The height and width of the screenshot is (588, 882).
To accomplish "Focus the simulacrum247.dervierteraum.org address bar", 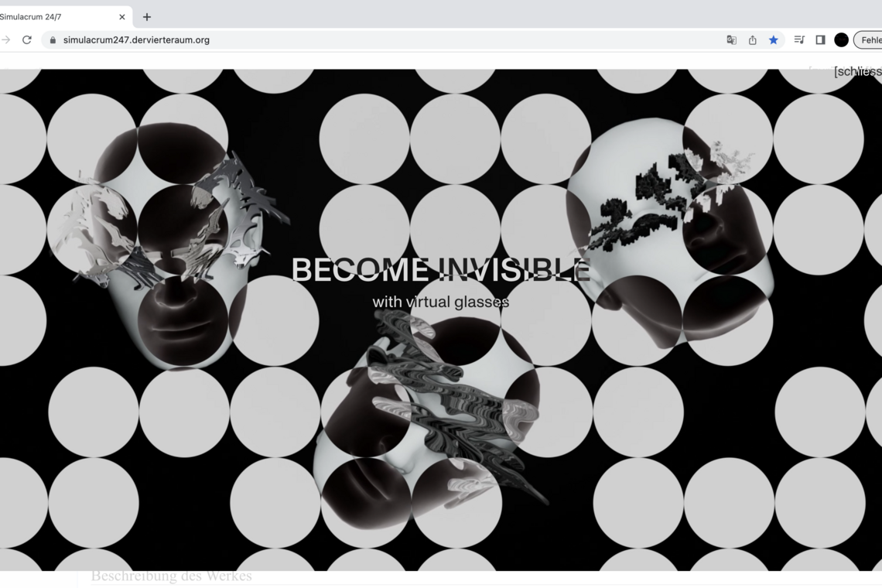I will click(309, 40).
